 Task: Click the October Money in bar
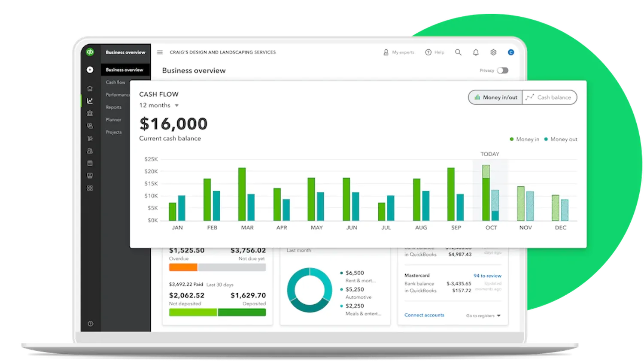coord(486,193)
